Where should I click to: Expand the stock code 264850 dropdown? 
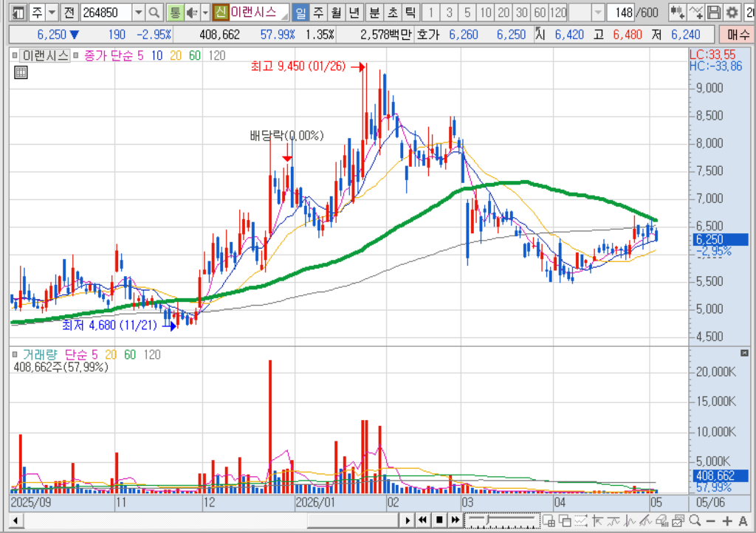coord(138,13)
